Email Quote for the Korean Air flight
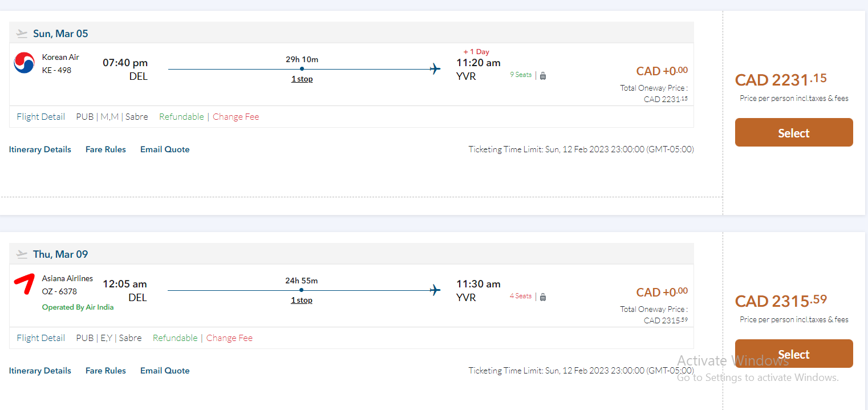The image size is (868, 410). pos(165,149)
